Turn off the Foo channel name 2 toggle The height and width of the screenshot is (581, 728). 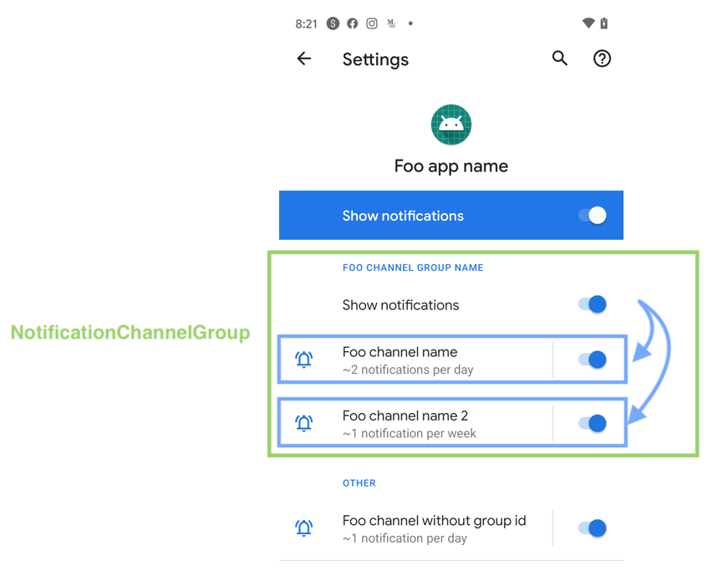click(596, 423)
